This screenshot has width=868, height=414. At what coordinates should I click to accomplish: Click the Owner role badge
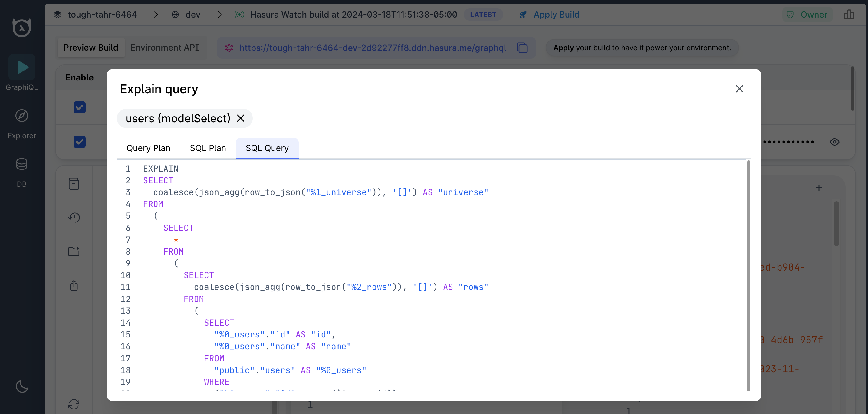coord(807,15)
